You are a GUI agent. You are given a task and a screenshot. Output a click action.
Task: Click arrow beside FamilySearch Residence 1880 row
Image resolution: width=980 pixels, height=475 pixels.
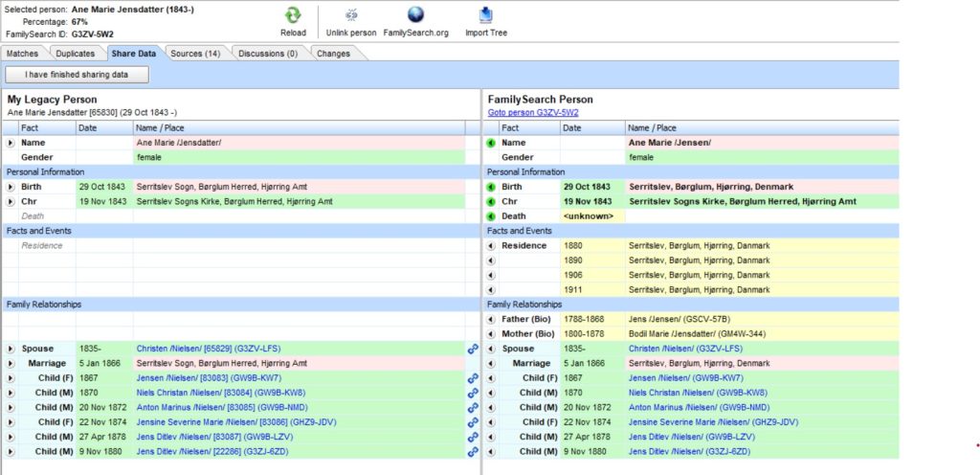[x=491, y=245]
